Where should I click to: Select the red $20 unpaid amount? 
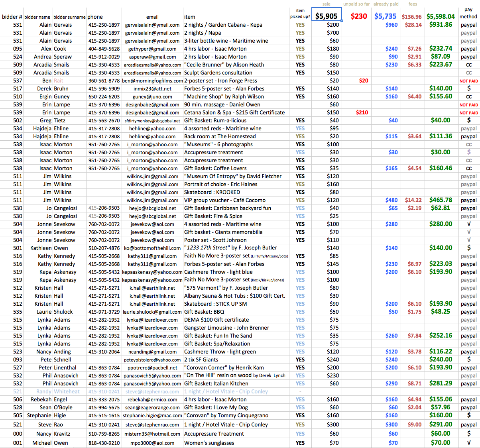364,81
